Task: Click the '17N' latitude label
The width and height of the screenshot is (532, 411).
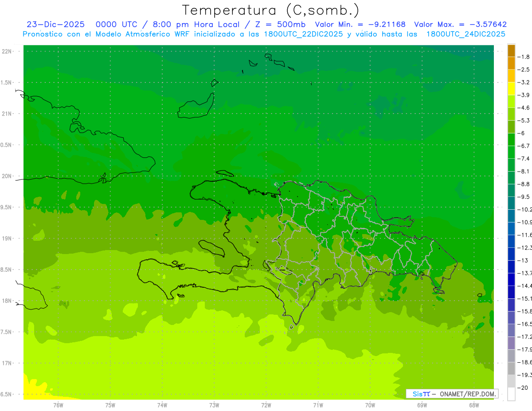Action: pos(7,363)
